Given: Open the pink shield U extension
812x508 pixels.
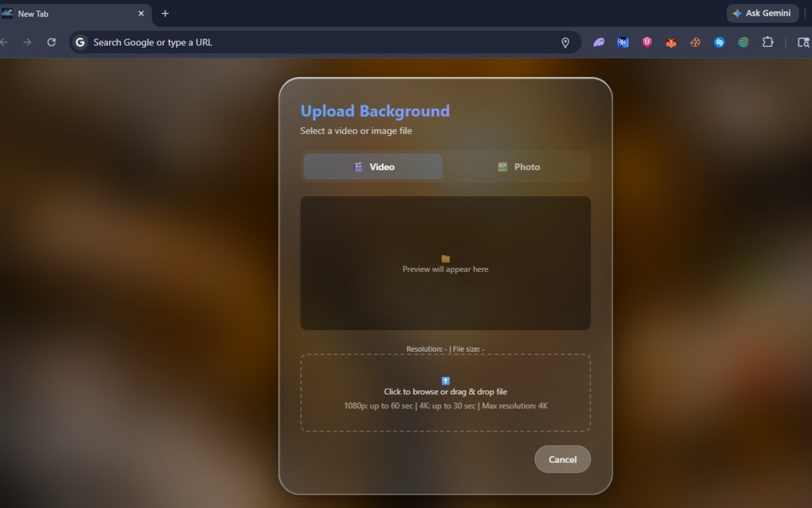Looking at the screenshot, I should [x=647, y=43].
